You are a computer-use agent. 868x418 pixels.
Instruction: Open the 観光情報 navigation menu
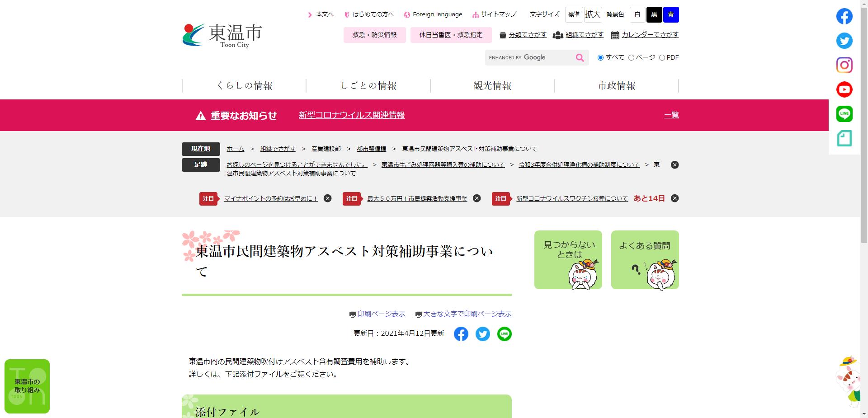(492, 85)
